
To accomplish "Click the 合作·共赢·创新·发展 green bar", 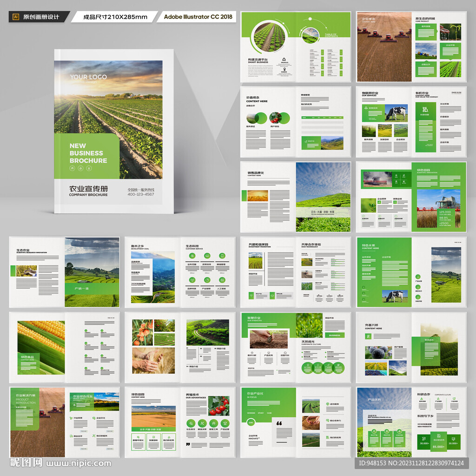I will click(153, 429).
